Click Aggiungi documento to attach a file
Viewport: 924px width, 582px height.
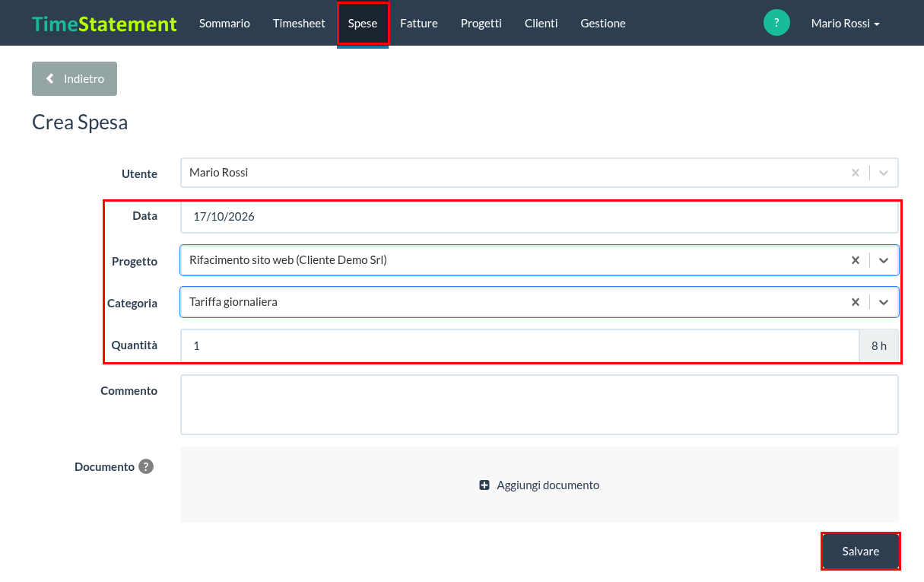(539, 485)
